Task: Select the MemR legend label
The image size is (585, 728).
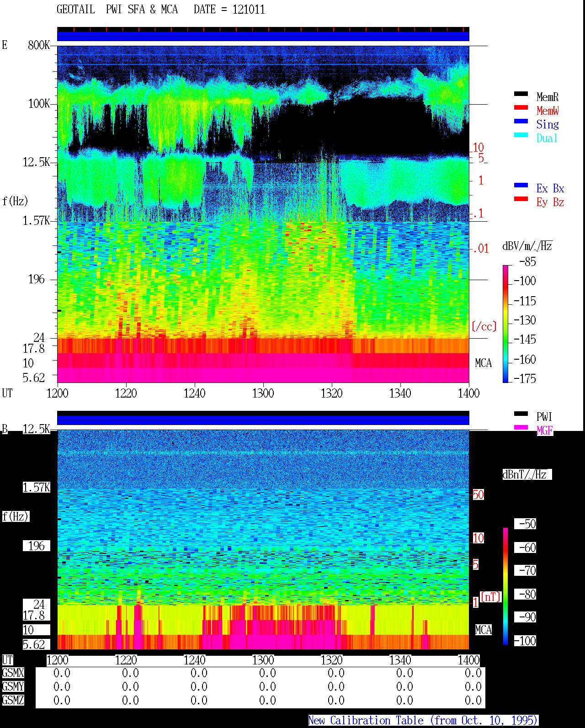Action: coord(548,97)
